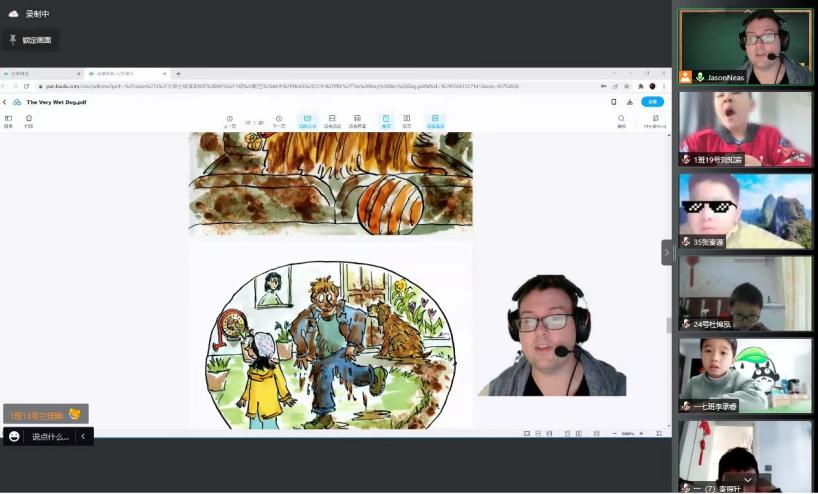Image resolution: width=818 pixels, height=494 pixels.
Task: Click JasonNeas green microphone icon
Action: tap(700, 77)
